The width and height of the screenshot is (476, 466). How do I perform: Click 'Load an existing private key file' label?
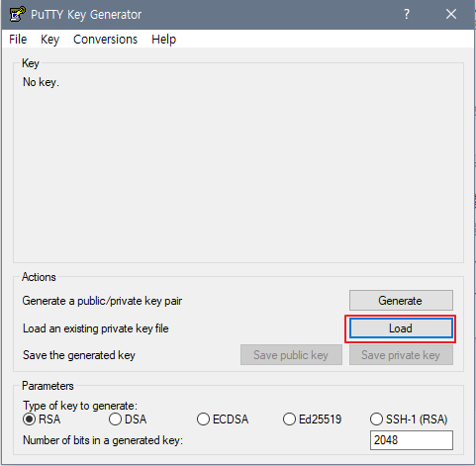pyautogui.click(x=96, y=328)
